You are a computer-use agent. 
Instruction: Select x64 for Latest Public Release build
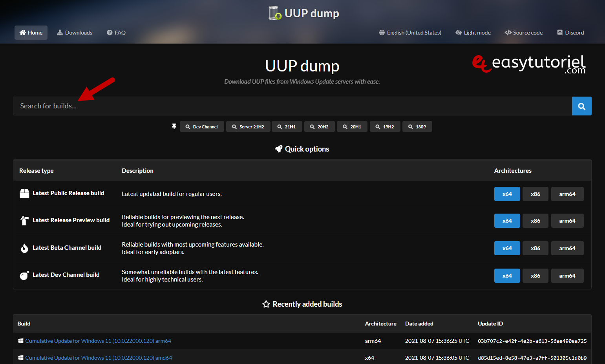507,194
